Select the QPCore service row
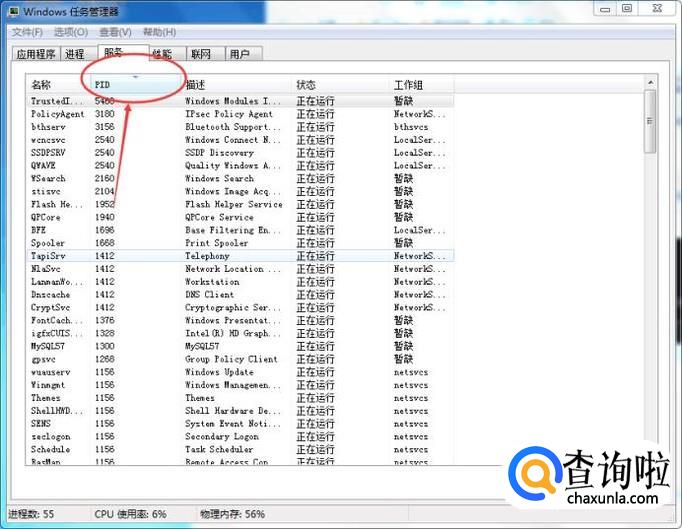Screen dimensions: 682x529 coord(240,217)
